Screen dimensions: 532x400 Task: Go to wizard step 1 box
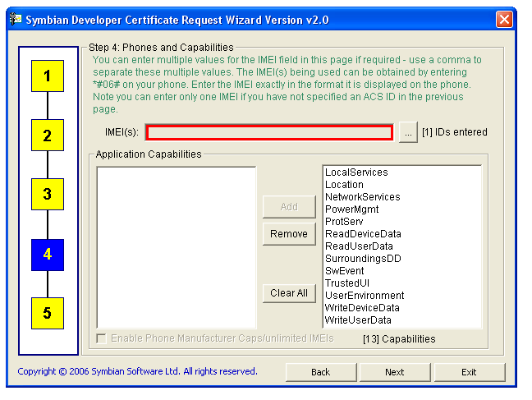pos(48,76)
